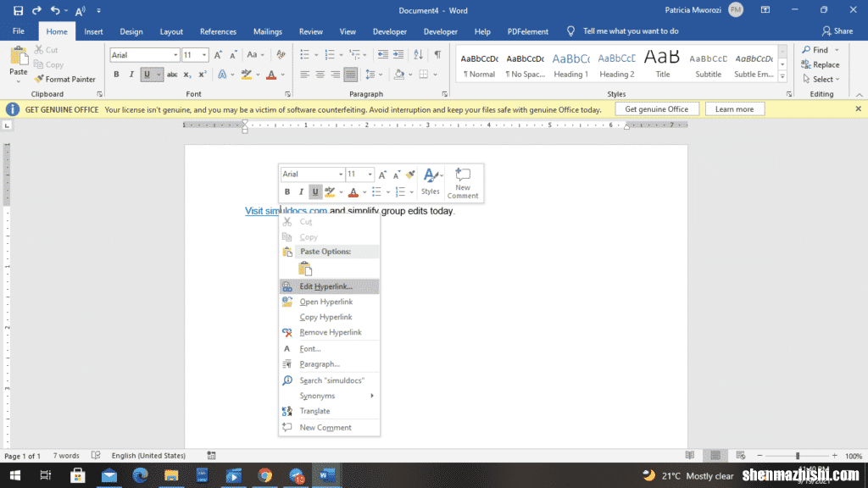Apply Heading 1 style

coord(570,64)
